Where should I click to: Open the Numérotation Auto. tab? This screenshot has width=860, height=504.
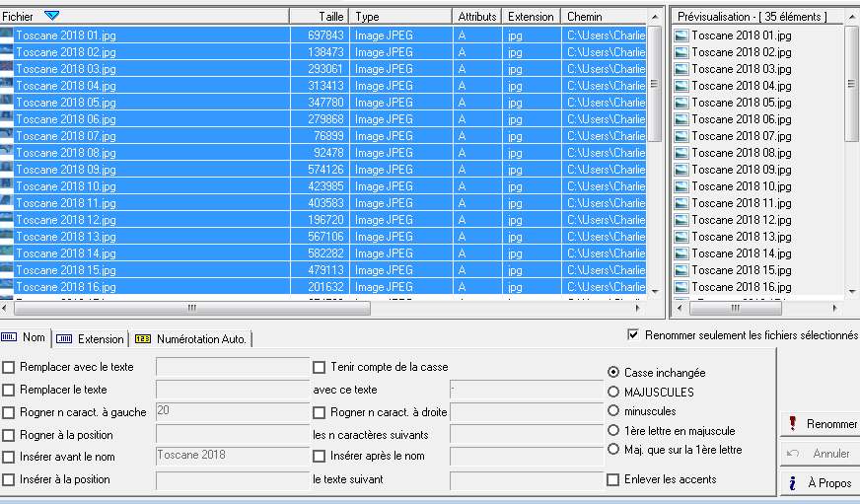tap(191, 338)
